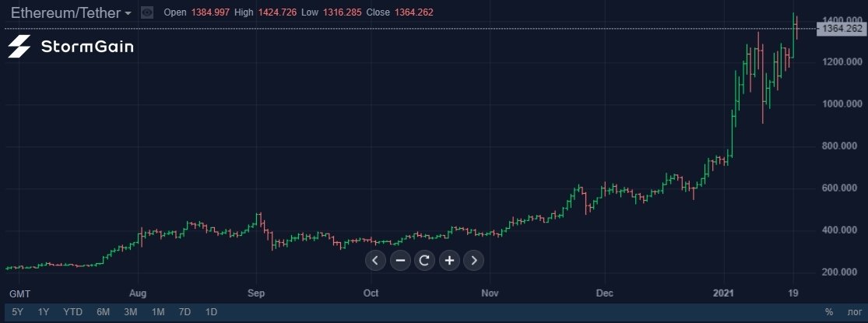Select the 1D time range

211,312
